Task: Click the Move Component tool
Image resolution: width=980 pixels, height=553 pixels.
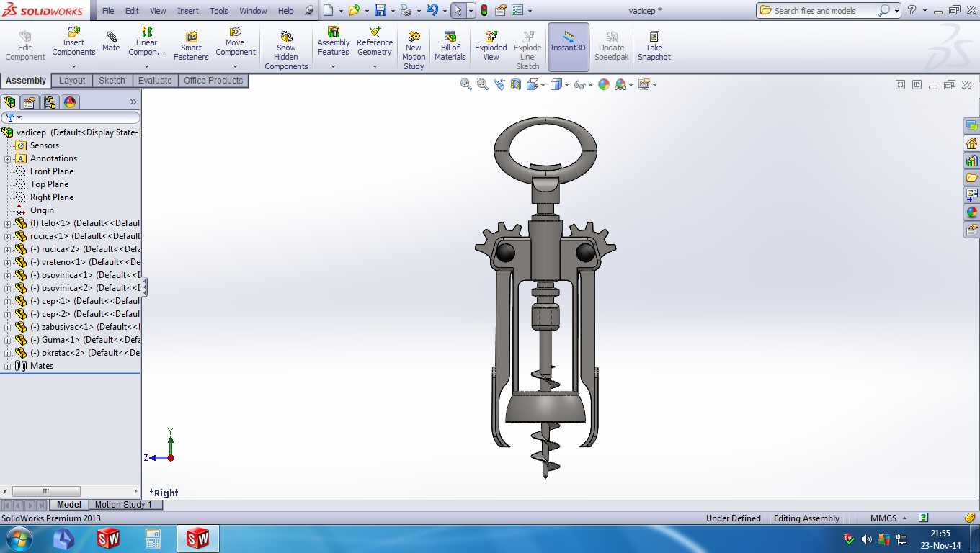Action: 236,42
